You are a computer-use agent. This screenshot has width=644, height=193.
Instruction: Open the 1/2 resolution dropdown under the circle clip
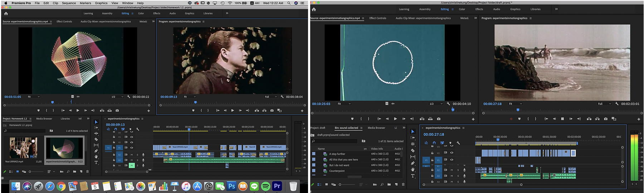coord(436,104)
